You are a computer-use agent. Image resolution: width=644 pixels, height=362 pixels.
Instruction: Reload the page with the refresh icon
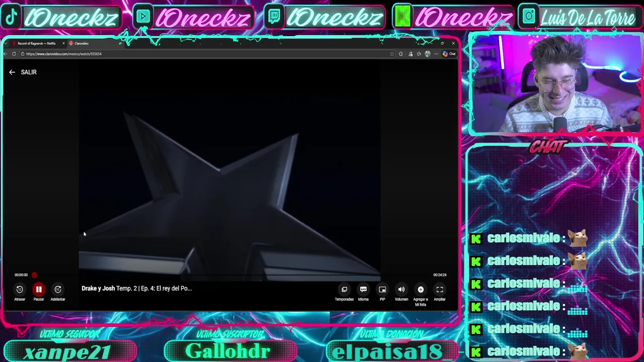coord(14,54)
